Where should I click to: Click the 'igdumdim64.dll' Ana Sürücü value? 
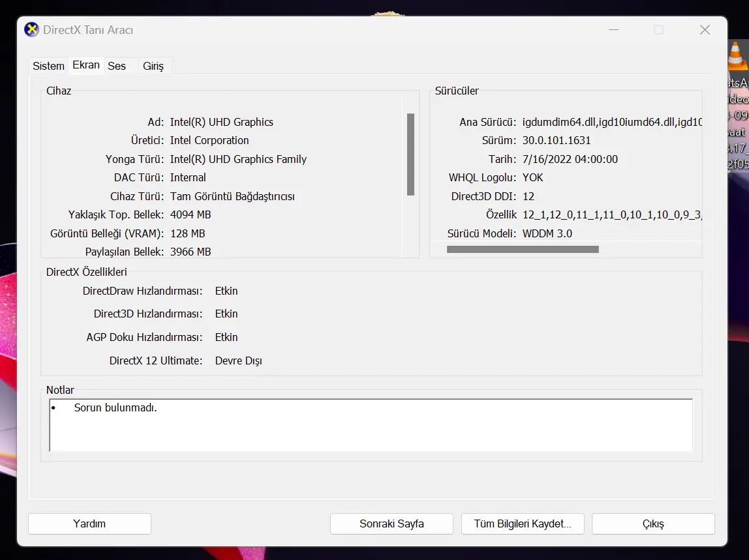(x=559, y=122)
